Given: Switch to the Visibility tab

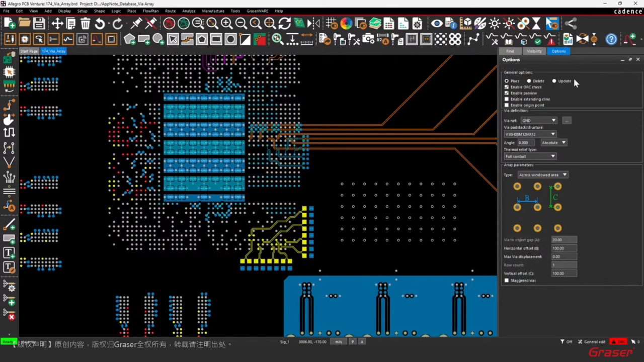Looking at the screenshot, I should [x=534, y=51].
